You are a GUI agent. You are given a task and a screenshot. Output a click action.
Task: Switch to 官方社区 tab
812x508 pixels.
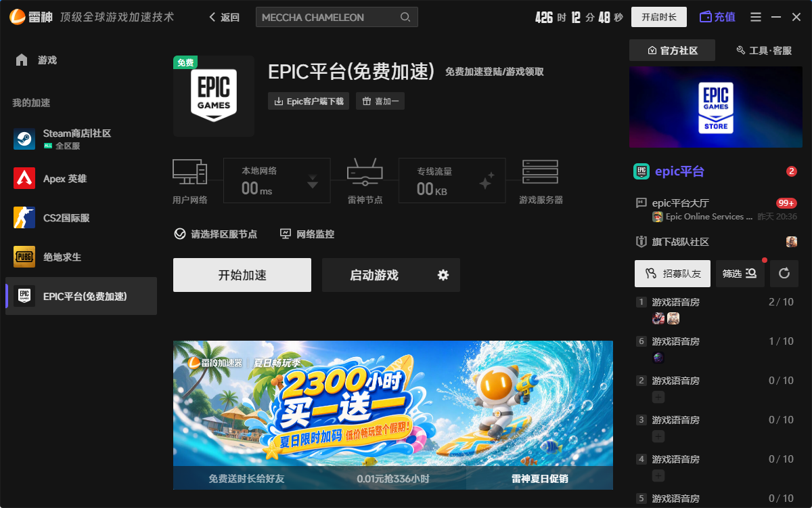[x=672, y=51]
